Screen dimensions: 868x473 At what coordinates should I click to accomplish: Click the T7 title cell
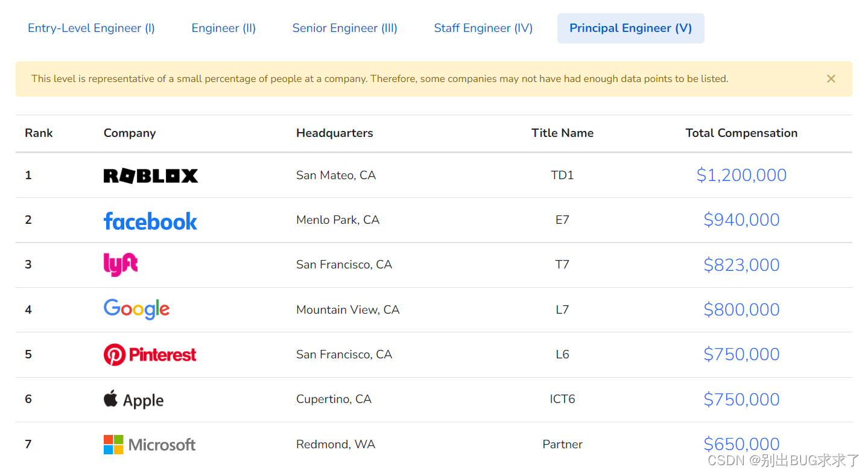(x=562, y=265)
